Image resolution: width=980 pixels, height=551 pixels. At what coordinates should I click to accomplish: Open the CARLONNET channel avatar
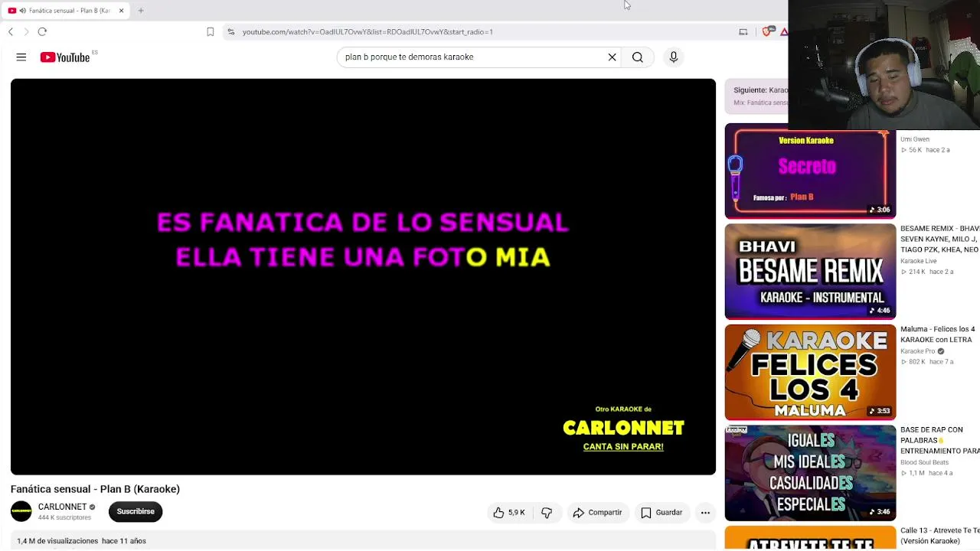[x=21, y=512]
